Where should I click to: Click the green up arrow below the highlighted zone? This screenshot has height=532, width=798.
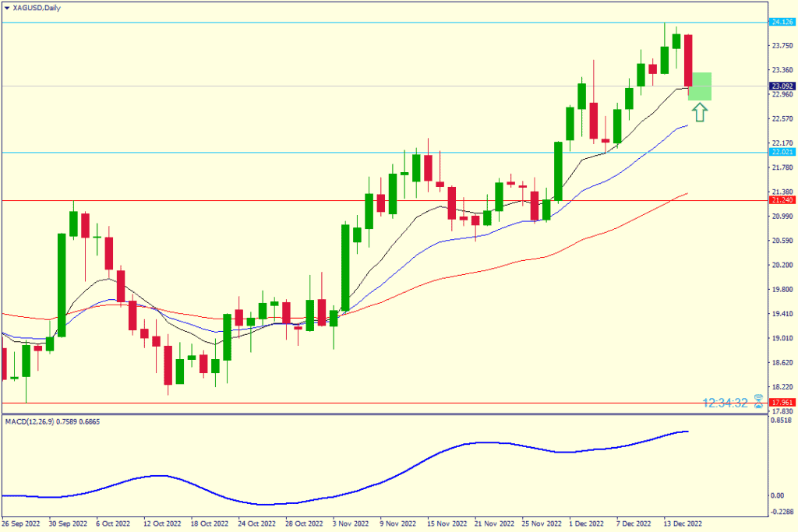pos(699,113)
